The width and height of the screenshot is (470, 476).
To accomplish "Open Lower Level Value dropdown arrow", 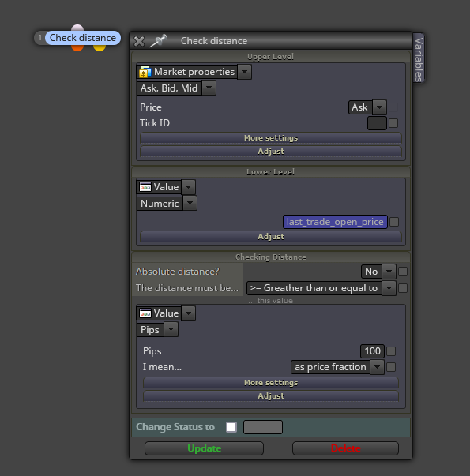I will pyautogui.click(x=188, y=187).
